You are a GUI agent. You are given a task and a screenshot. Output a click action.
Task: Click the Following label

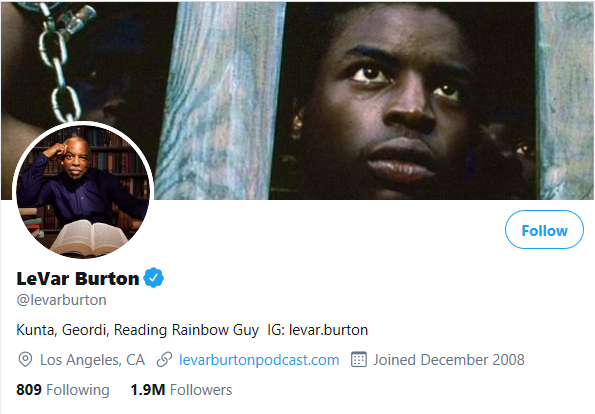coord(78,390)
